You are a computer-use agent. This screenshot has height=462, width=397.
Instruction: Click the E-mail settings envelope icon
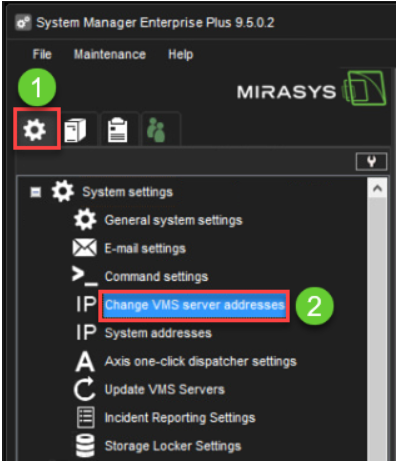point(85,248)
